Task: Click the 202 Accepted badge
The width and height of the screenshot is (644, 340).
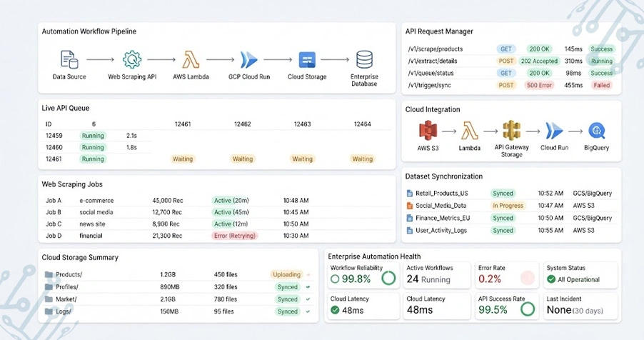Action: point(539,61)
